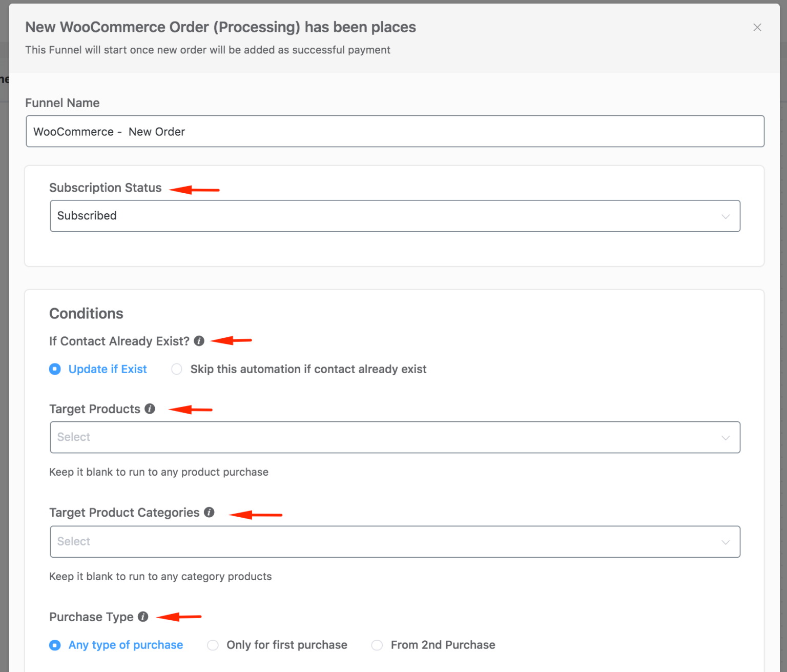Click info icon beside Purchase Type
The image size is (787, 672).
143,617
